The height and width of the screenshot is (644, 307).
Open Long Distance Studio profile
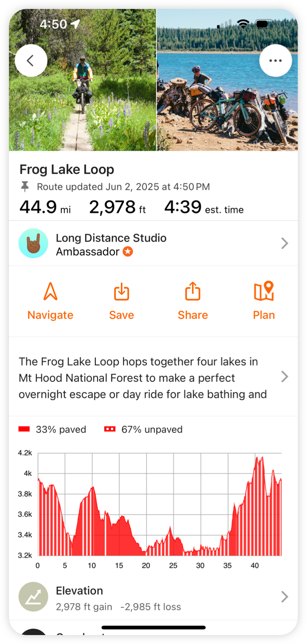pos(111,238)
